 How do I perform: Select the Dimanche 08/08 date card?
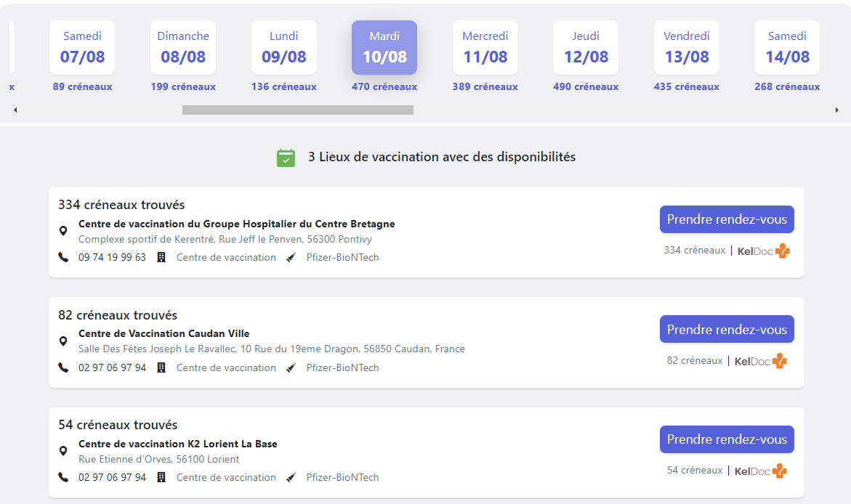183,48
